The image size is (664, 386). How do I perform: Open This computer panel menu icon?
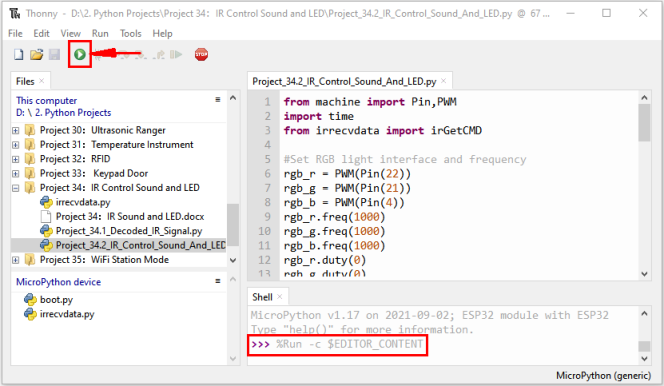(x=218, y=99)
